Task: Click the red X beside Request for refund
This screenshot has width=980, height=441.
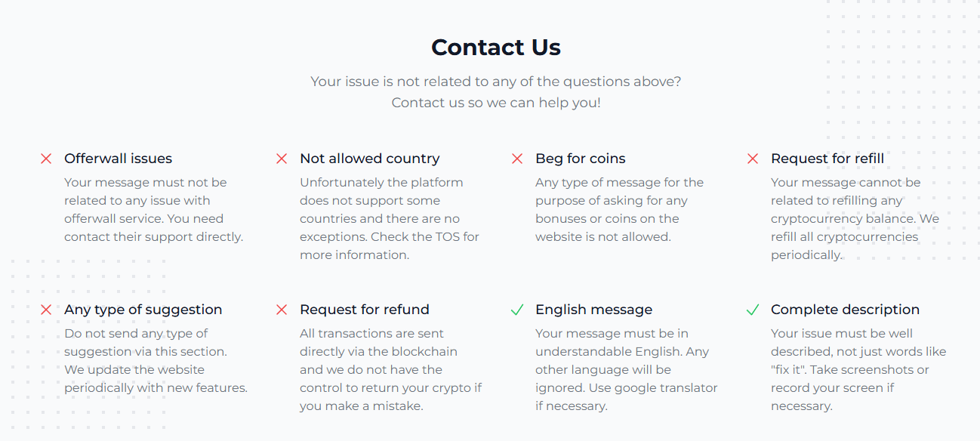Action: tap(282, 310)
